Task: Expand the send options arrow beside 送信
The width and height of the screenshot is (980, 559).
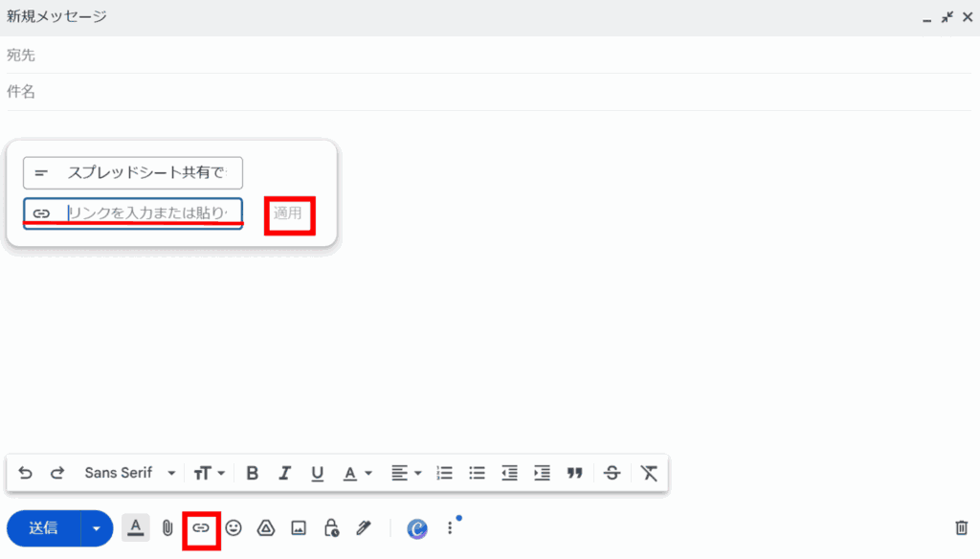Action: [x=96, y=528]
